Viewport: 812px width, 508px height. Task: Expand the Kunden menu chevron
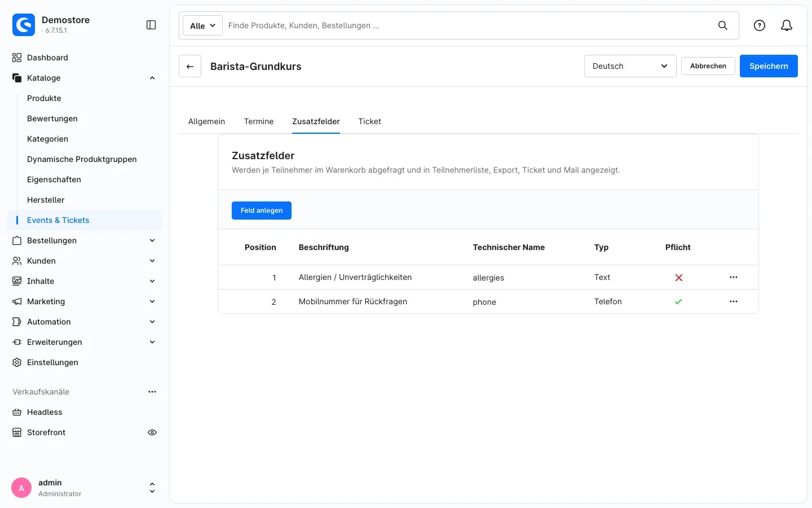coord(152,261)
